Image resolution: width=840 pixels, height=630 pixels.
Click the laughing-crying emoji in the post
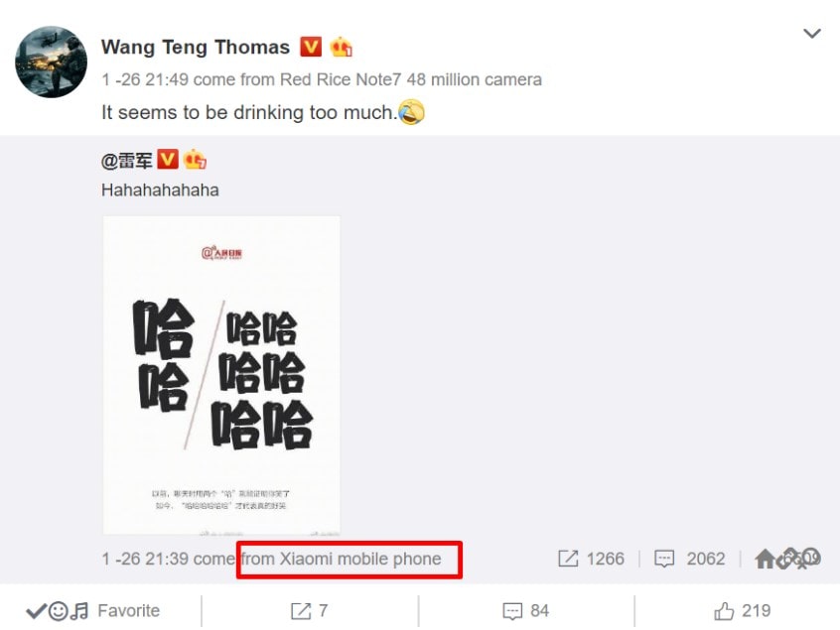[411, 112]
